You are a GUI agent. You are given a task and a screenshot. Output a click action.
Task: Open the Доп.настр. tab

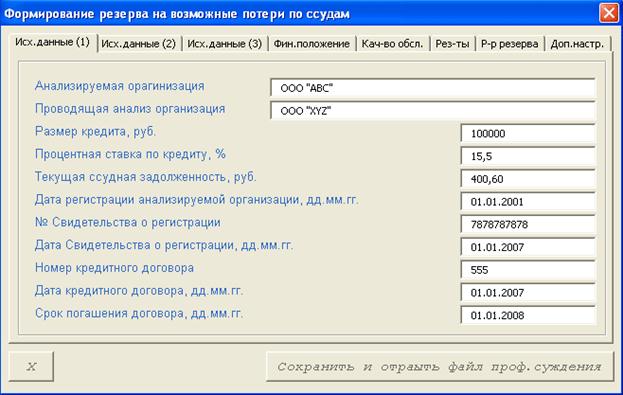pos(577,44)
